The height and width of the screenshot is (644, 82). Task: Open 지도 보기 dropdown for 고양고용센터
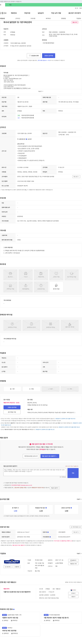(x=76, y=532)
